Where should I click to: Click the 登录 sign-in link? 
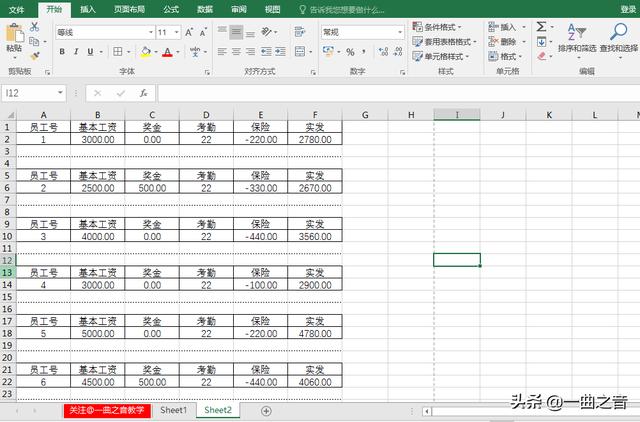628,9
